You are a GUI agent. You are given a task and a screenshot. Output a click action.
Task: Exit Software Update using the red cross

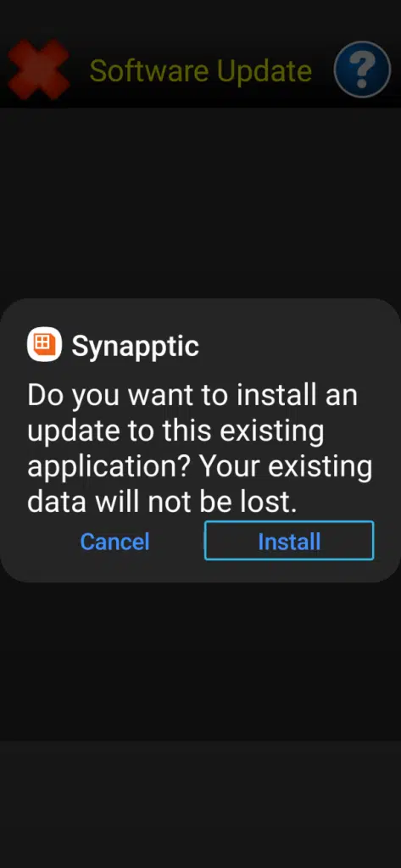click(x=37, y=70)
